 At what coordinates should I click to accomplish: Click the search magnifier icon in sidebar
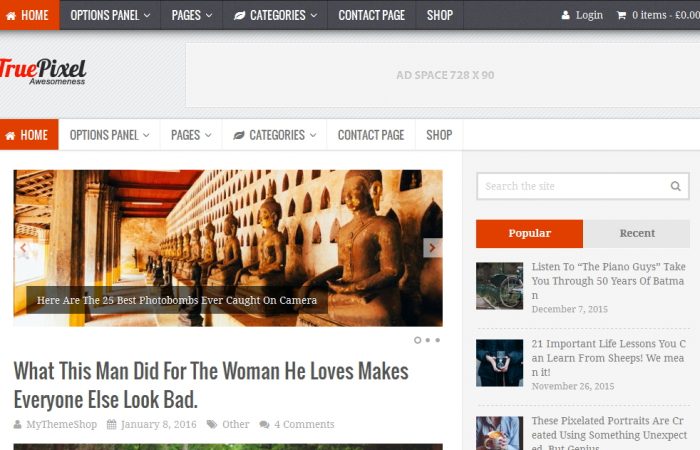pos(676,186)
